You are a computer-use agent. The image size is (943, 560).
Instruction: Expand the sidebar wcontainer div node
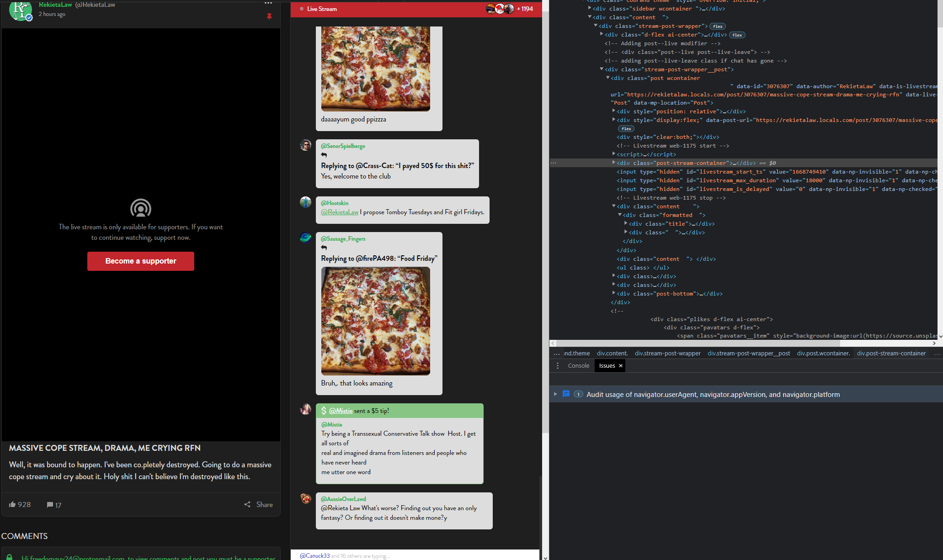click(x=590, y=8)
